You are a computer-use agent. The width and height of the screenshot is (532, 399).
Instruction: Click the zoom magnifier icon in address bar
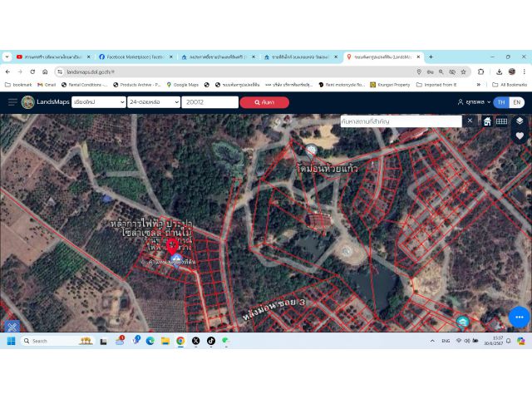pos(441,72)
